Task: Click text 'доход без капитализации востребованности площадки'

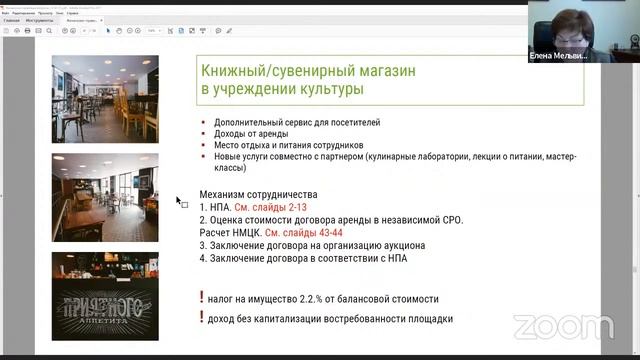Action: (330, 319)
